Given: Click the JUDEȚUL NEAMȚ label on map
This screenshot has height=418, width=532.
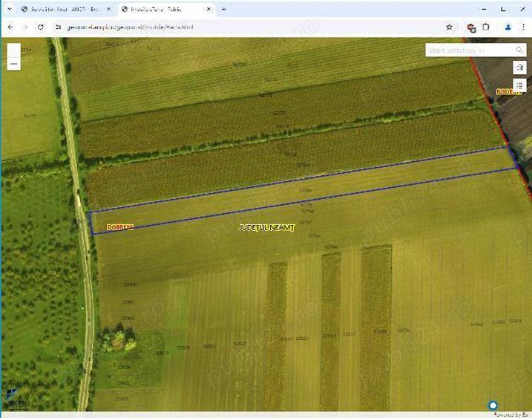Looking at the screenshot, I should (x=266, y=227).
